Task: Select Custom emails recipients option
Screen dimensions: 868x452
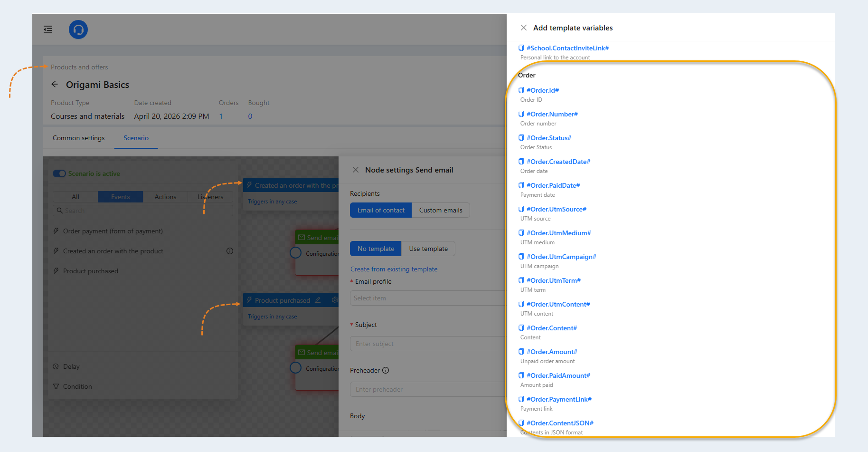Action: click(441, 210)
